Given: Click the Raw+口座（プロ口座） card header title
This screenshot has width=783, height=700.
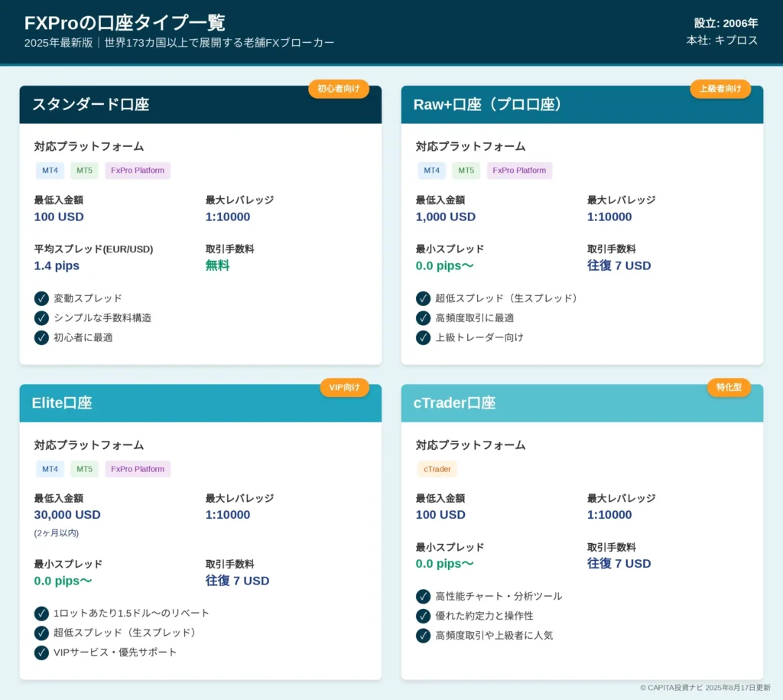Looking at the screenshot, I should pos(487,104).
